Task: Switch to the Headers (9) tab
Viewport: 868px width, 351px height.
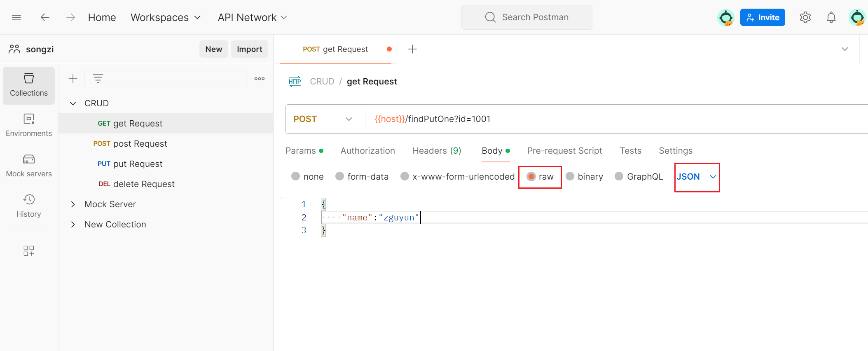Action: (437, 151)
